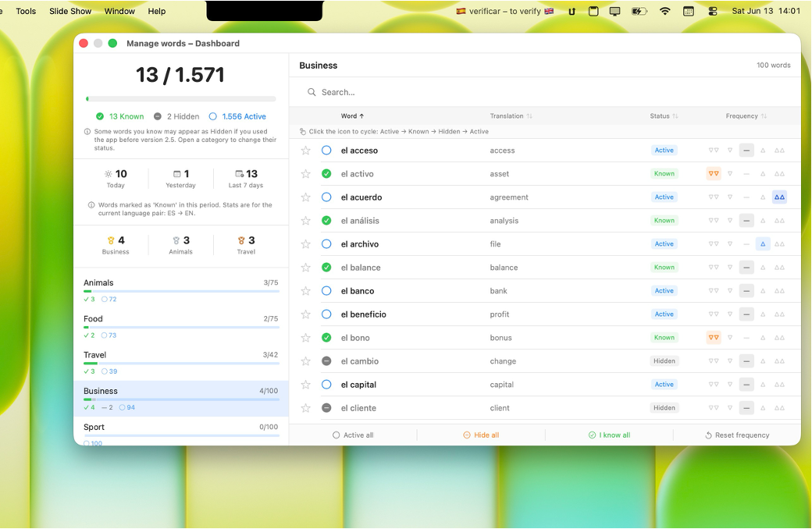
Task: Sort by the Status column header
Action: pyautogui.click(x=664, y=116)
